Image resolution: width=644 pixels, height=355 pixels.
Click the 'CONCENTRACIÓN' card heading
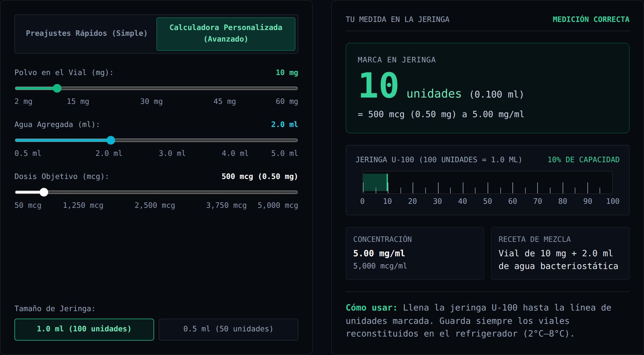382,239
